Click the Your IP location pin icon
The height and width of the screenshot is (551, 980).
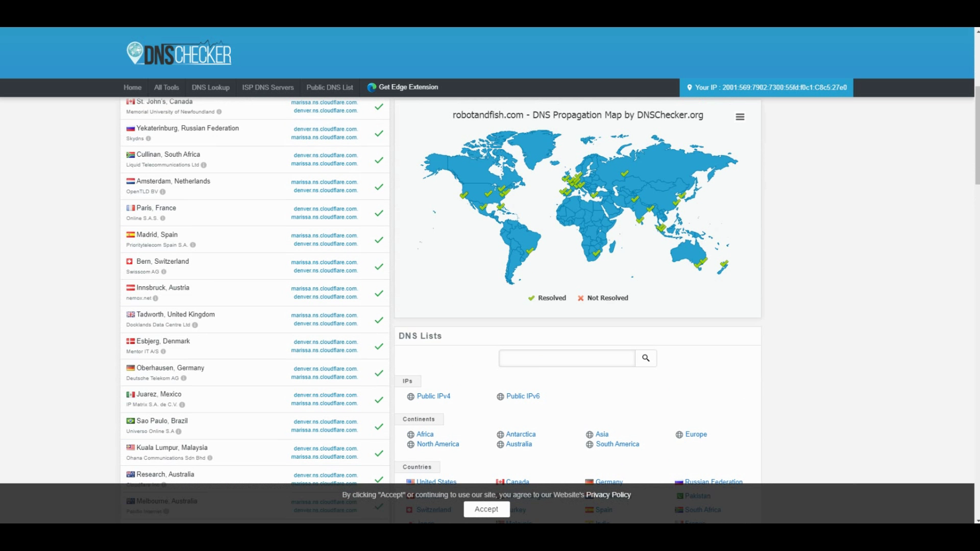pyautogui.click(x=690, y=88)
